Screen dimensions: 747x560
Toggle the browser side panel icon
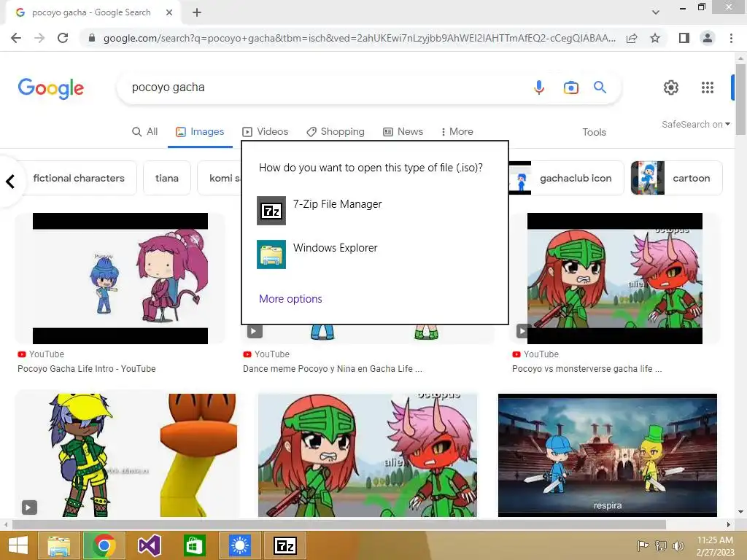pos(684,38)
